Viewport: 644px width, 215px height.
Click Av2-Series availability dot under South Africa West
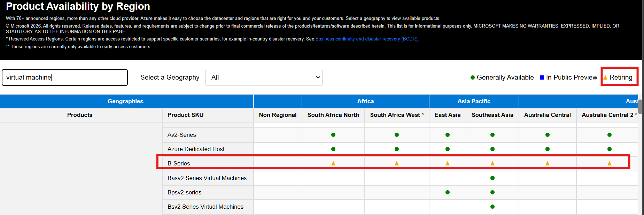coord(397,135)
